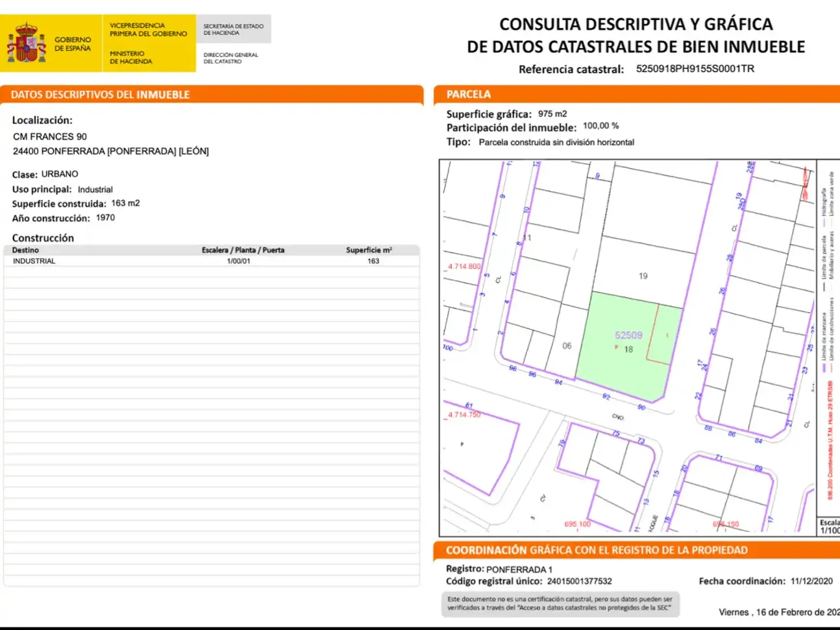This screenshot has width=840, height=630.
Task: Click the "Construcción" subsection heading
Action: (x=43, y=238)
